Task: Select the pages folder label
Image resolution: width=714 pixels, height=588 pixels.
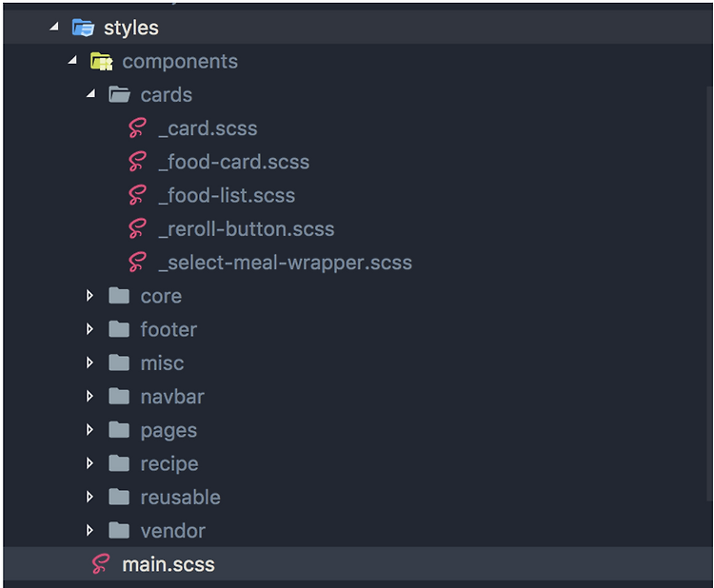Action: [x=169, y=430]
